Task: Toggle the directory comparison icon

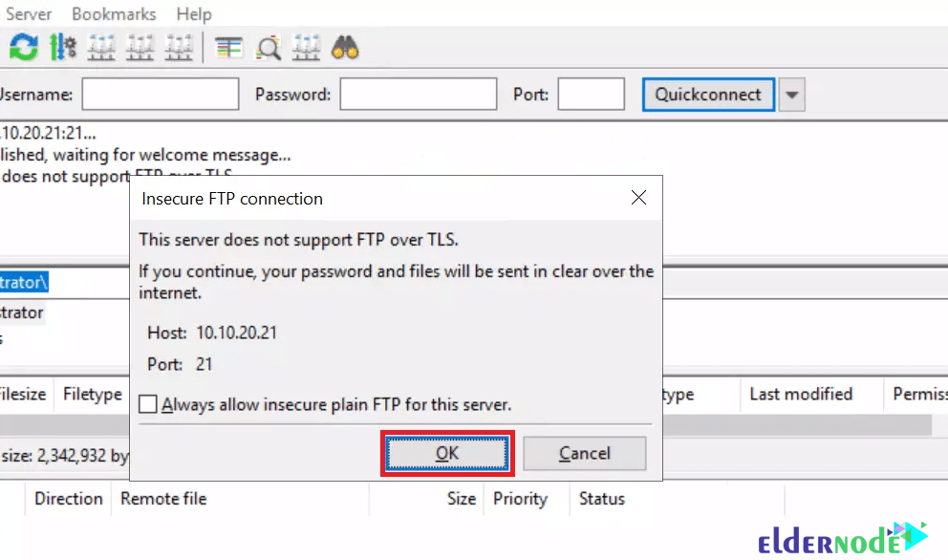Action: click(x=228, y=47)
